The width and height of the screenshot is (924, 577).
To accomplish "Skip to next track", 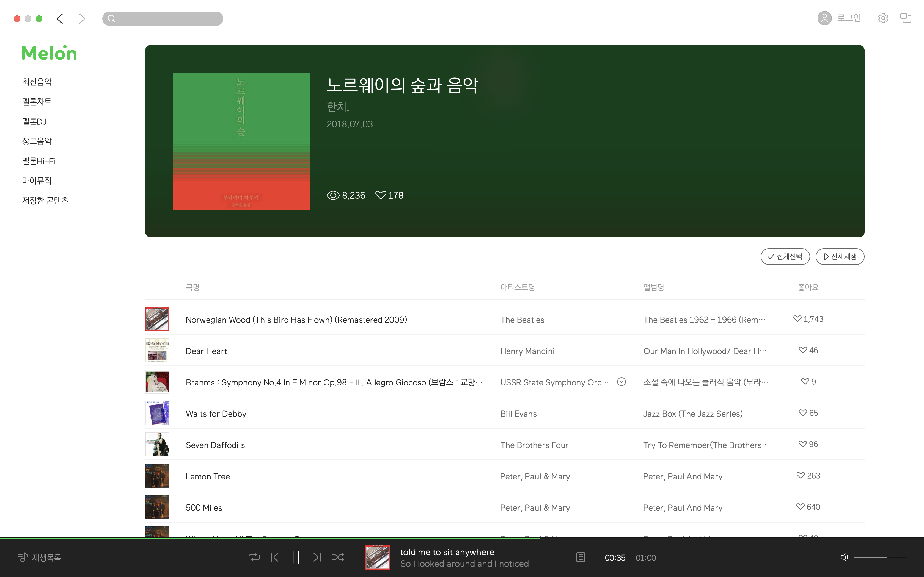I will (x=317, y=557).
